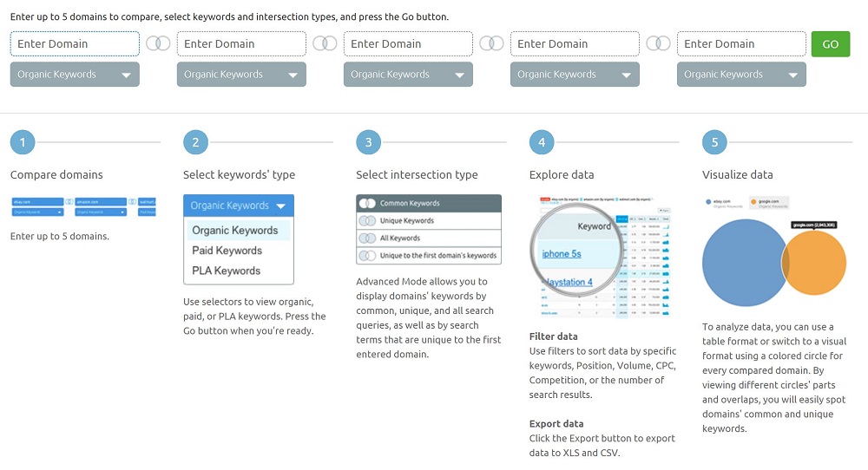This screenshot has height=470, width=868.
Task: Click the circles icon beside All Keywords
Action: 367,238
